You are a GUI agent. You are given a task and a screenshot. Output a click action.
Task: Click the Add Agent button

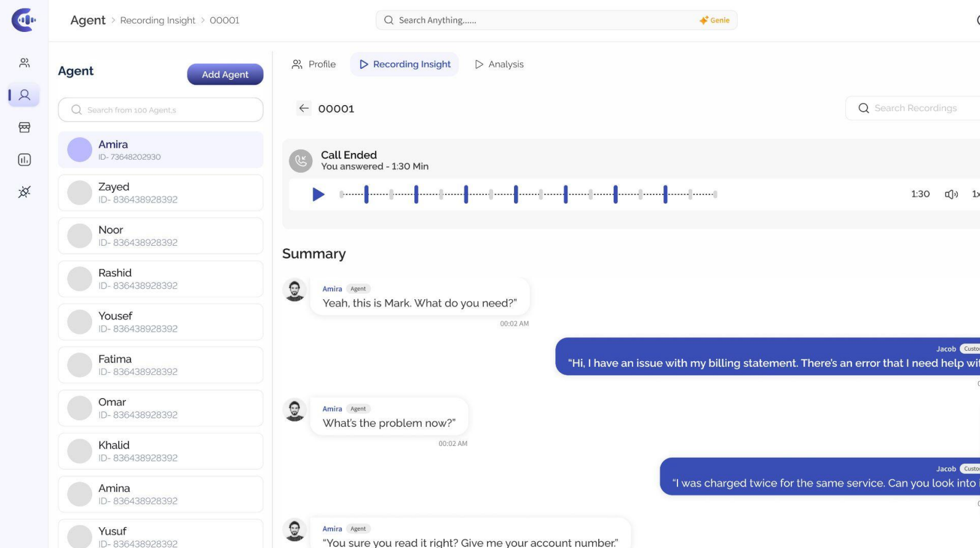pyautogui.click(x=225, y=74)
